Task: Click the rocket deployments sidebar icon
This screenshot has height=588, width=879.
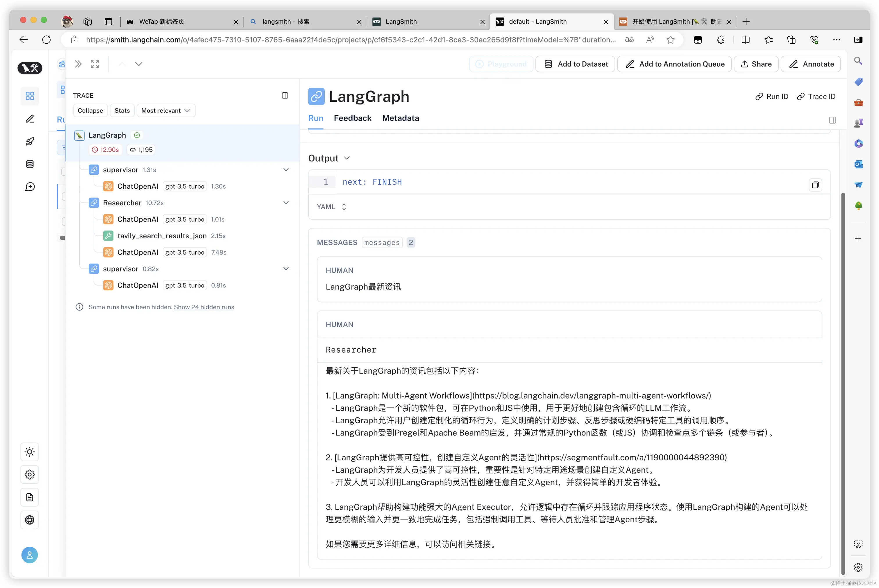Action: tap(30, 141)
